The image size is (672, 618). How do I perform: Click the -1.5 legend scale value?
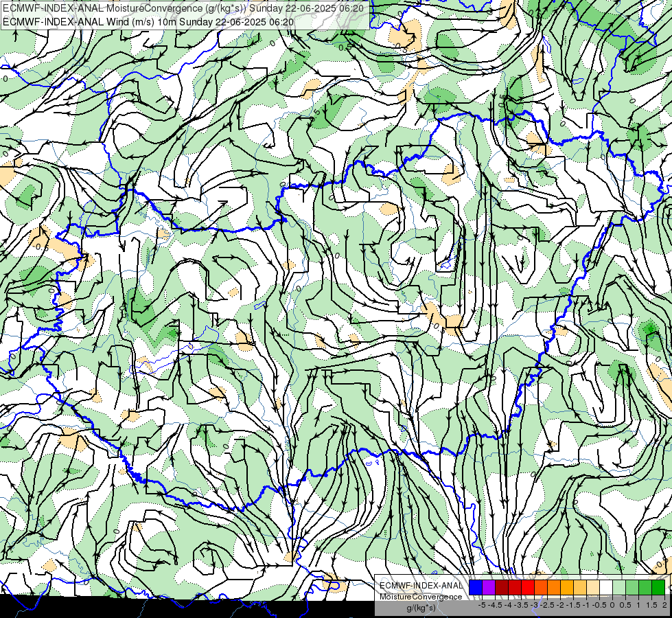(x=573, y=605)
